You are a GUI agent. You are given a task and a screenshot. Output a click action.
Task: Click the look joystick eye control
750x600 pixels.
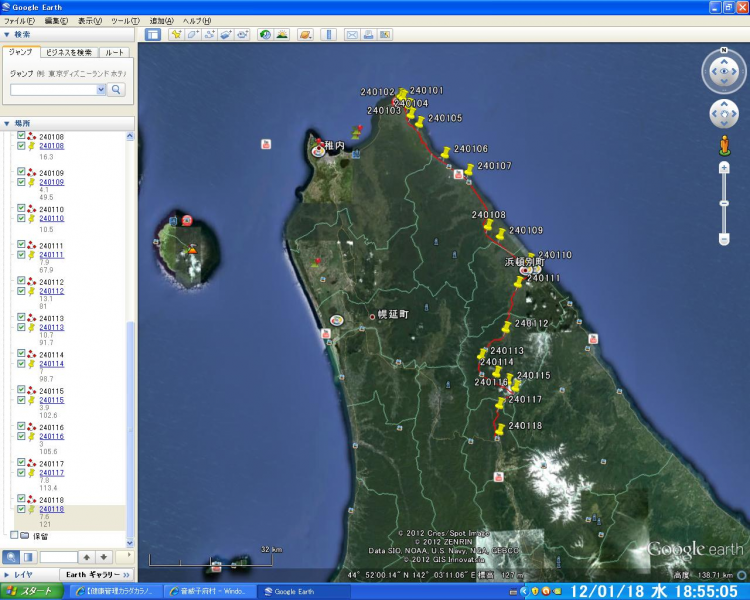click(x=724, y=71)
